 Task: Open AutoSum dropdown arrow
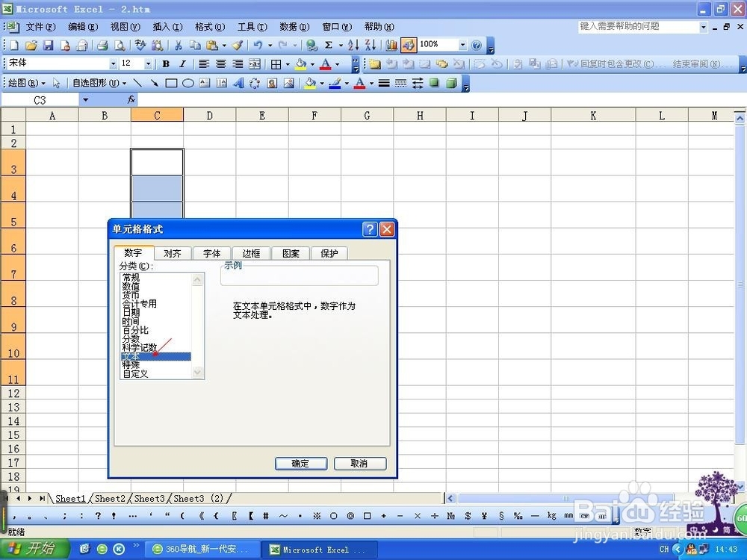[341, 46]
